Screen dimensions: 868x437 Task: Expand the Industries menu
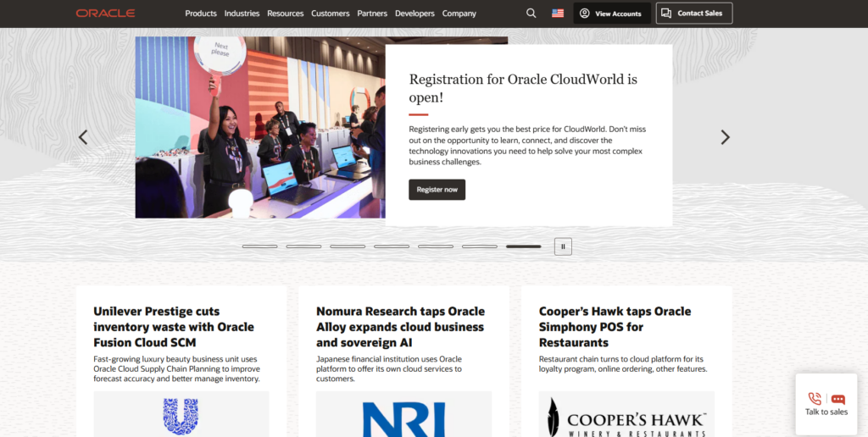(242, 14)
